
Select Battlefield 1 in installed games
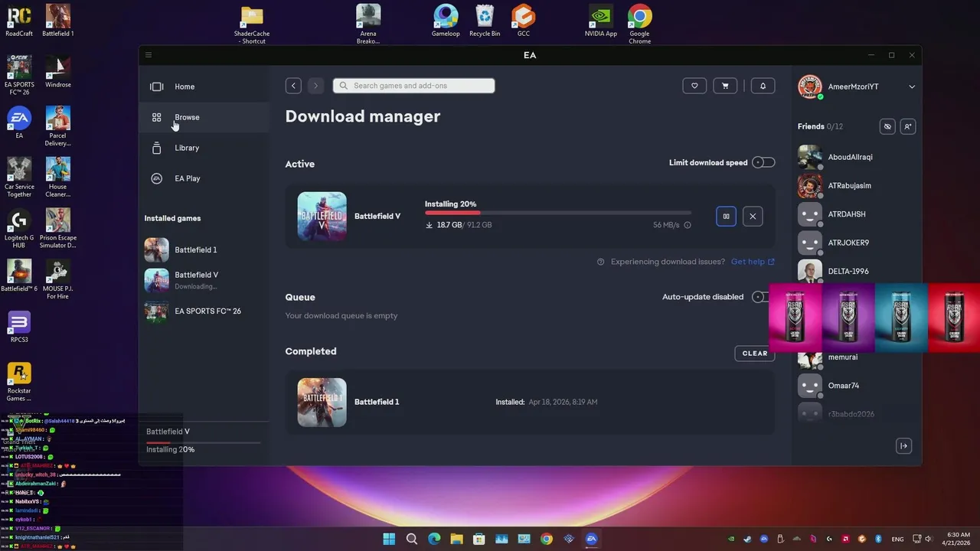(204, 249)
